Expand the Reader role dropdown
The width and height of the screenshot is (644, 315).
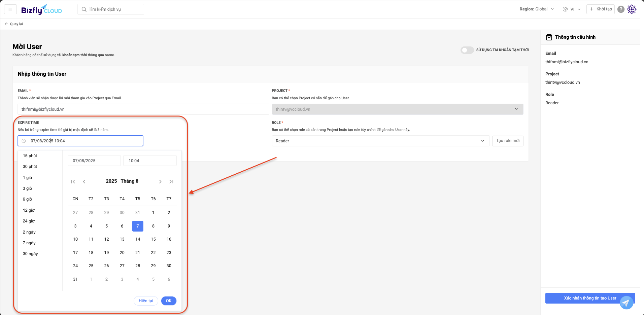(380, 141)
